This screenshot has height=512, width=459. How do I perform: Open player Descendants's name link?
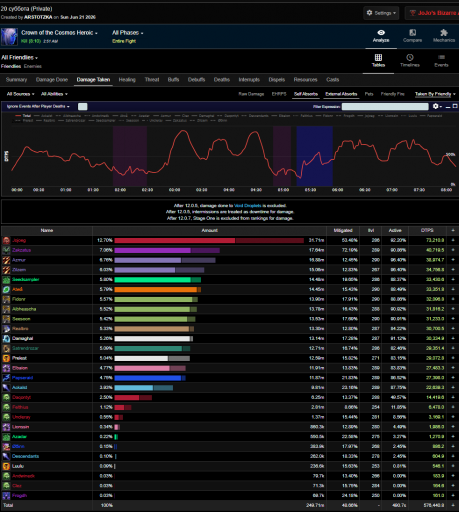coord(25,456)
